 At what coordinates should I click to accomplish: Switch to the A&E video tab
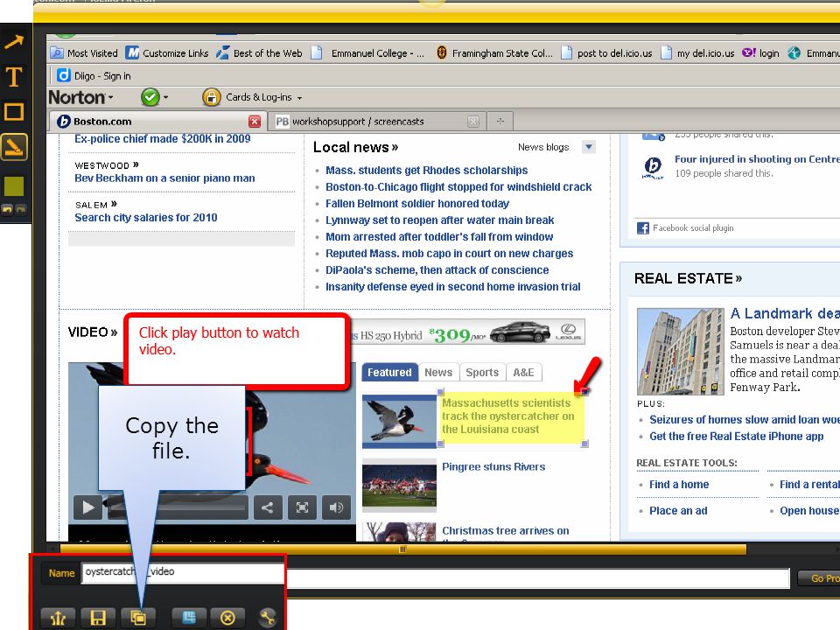click(x=523, y=373)
